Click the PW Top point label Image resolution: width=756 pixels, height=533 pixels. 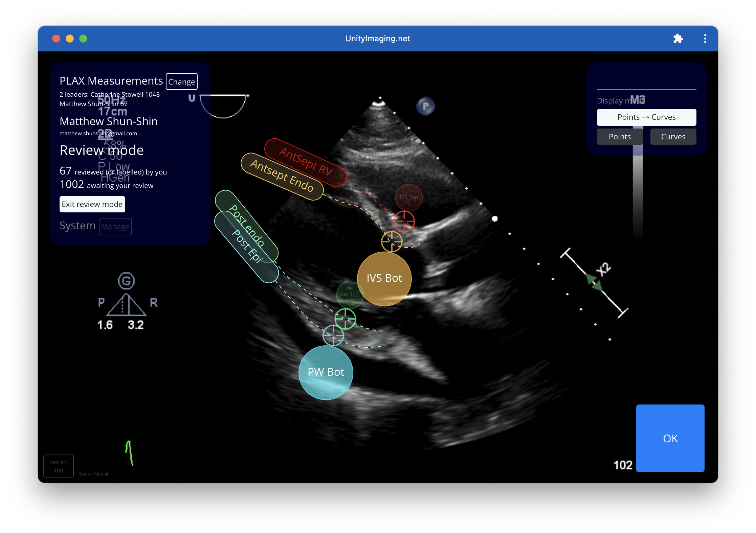point(350,295)
